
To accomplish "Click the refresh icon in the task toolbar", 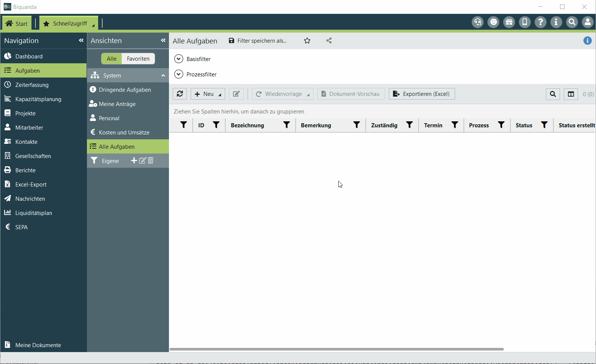I will click(x=180, y=94).
